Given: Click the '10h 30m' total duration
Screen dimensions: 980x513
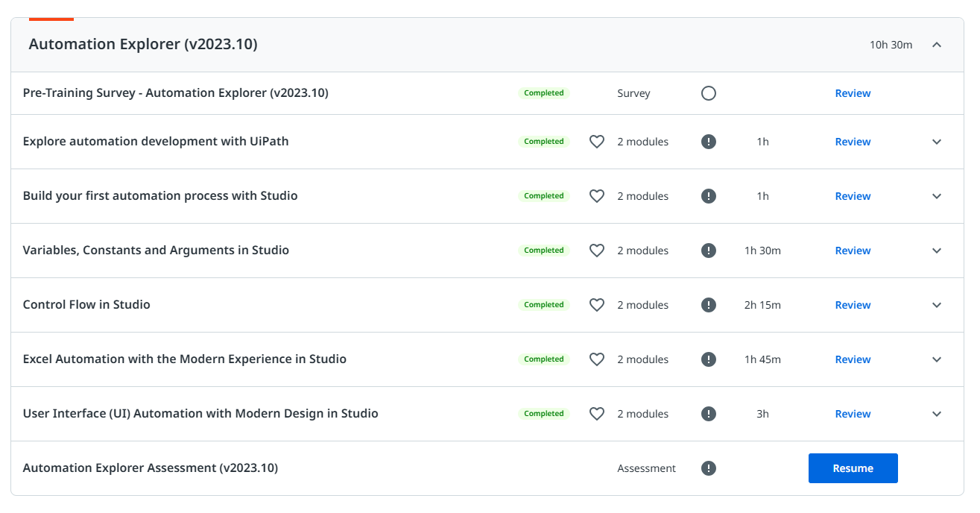Looking at the screenshot, I should click(x=891, y=45).
